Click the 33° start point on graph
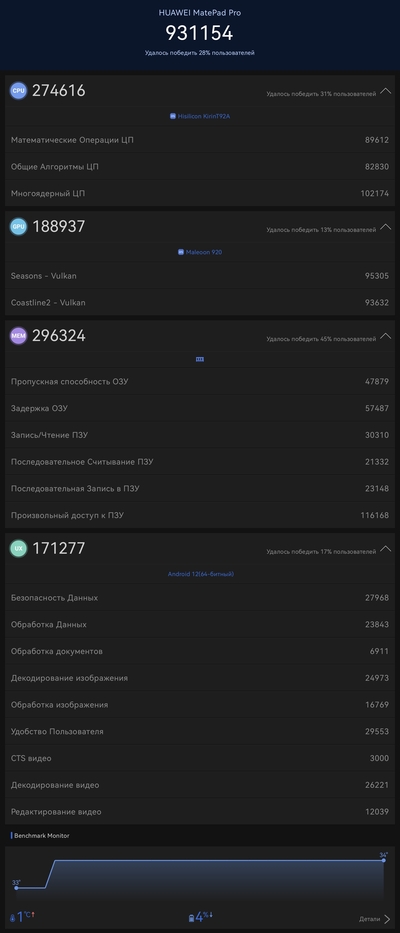Screen dimensions: 400x933 16,888
